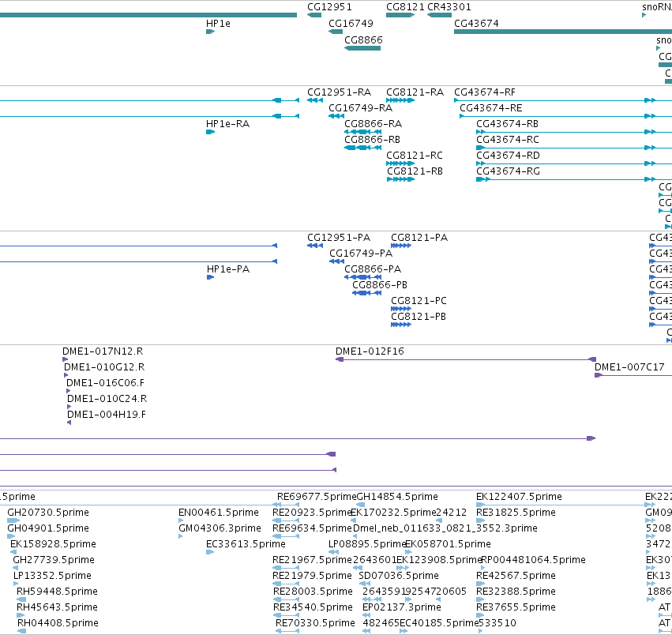This screenshot has height=635, width=672.
Task: Open clone DME1-010C24.R
Action: coord(107,399)
